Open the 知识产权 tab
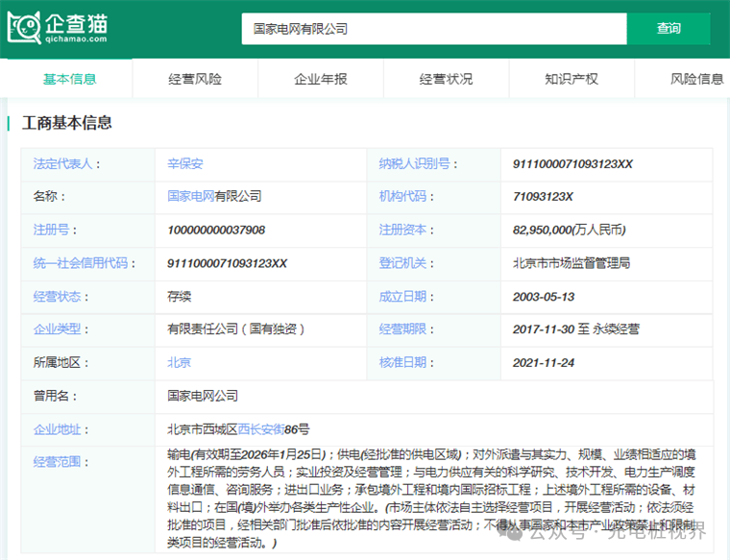 tap(572, 79)
